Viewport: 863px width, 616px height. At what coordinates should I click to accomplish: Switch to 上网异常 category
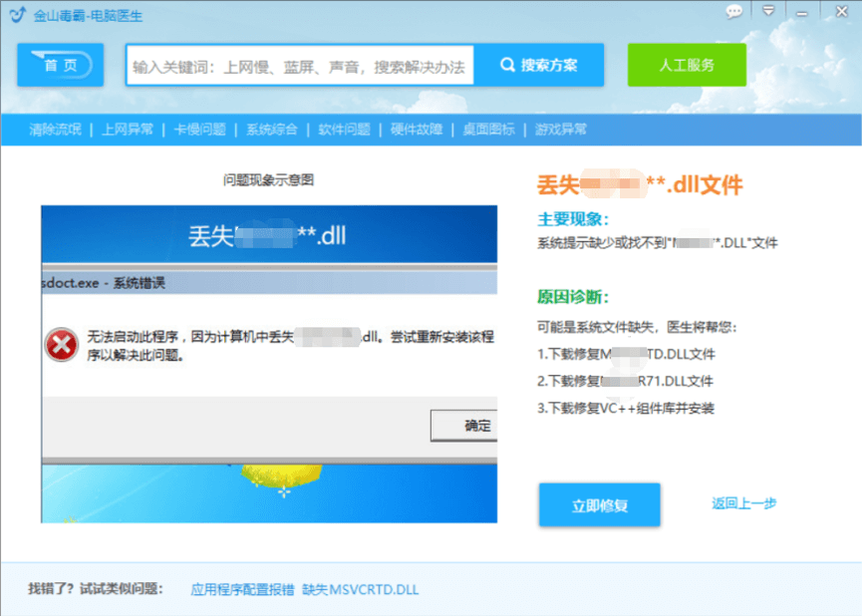[128, 130]
